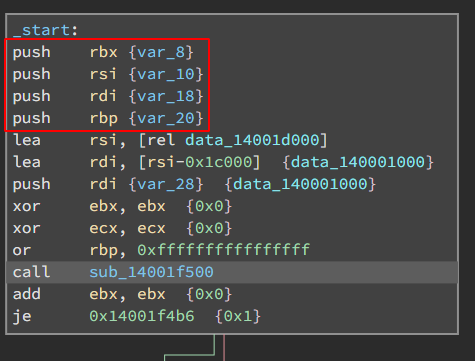Select data_140001000 annotation on push rdi line
This screenshot has height=361, width=475.
point(300,184)
